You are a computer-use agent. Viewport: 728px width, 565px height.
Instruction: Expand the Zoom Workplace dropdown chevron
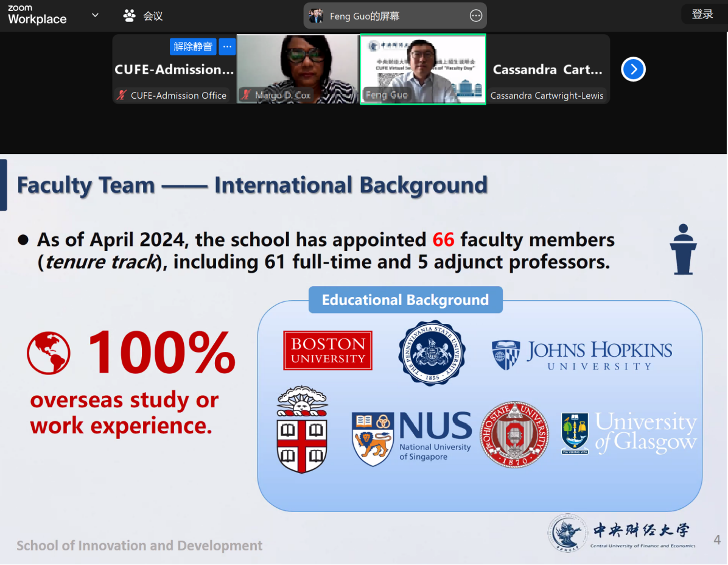(95, 15)
